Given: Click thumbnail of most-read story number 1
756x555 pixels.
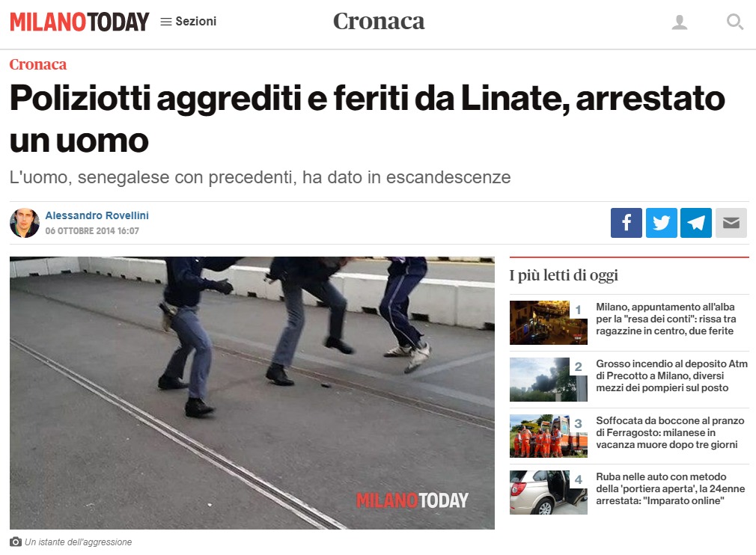Looking at the screenshot, I should coord(548,322).
